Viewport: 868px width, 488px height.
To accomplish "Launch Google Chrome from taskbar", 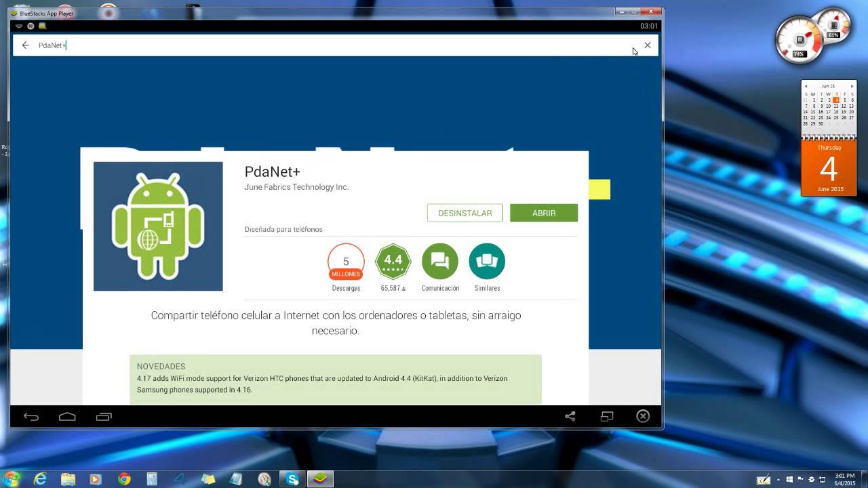I will (x=124, y=479).
